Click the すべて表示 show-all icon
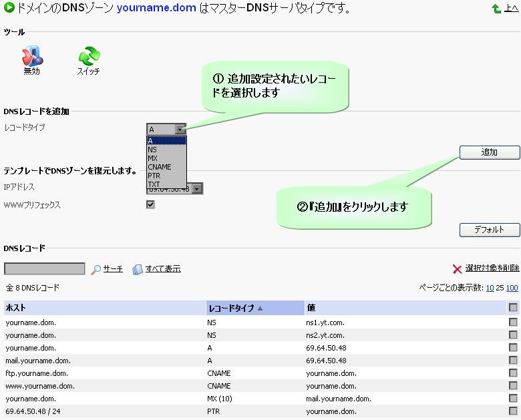Viewport: 521px width, 420px height. coord(138,269)
